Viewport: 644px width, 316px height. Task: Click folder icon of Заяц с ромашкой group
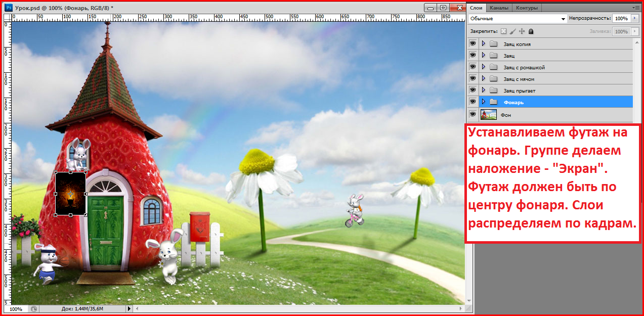point(494,67)
